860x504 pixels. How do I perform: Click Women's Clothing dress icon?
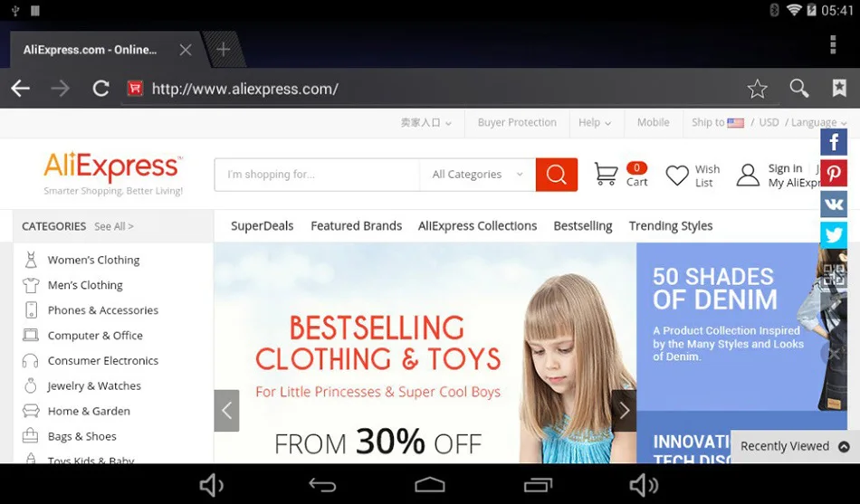pos(31,260)
